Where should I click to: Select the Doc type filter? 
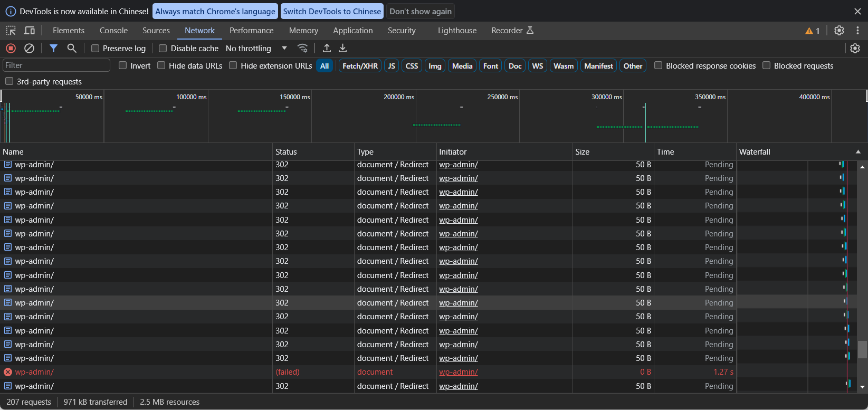[515, 66]
